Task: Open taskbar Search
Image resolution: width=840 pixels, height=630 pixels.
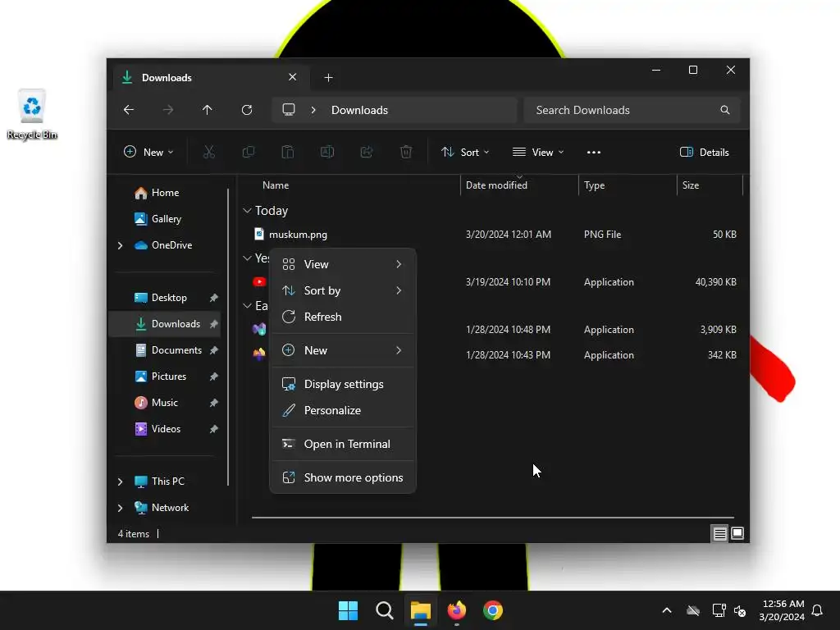Action: (x=385, y=610)
